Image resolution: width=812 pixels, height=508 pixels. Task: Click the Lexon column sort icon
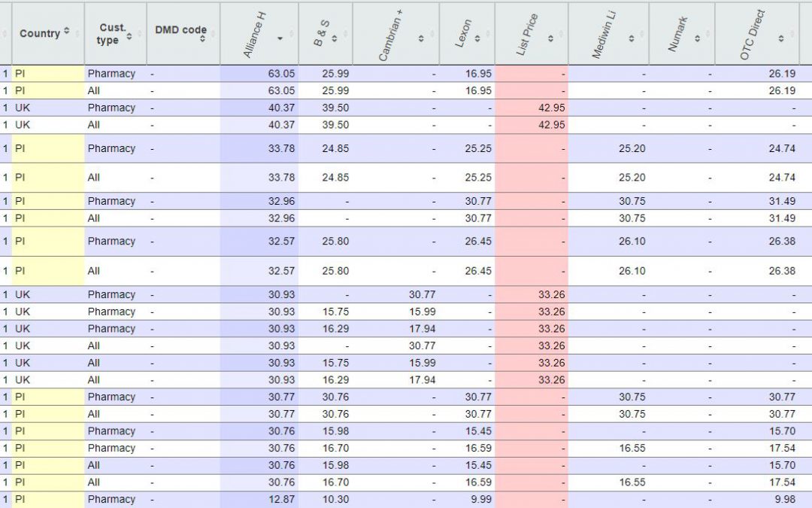(481, 38)
